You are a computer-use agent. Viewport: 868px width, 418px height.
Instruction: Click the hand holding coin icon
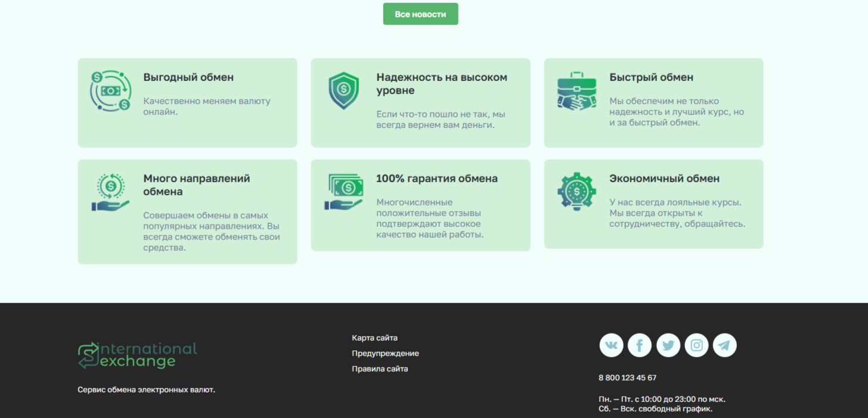[110, 192]
